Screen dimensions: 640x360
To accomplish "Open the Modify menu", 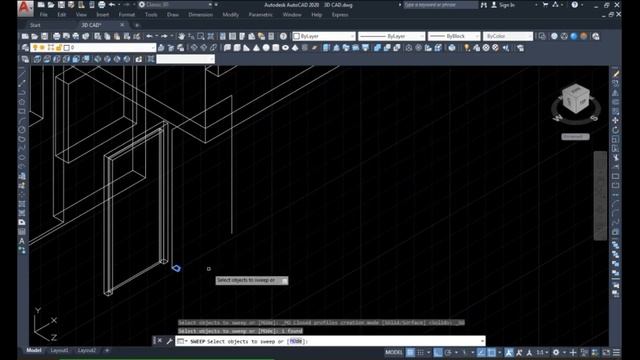I will click(230, 15).
